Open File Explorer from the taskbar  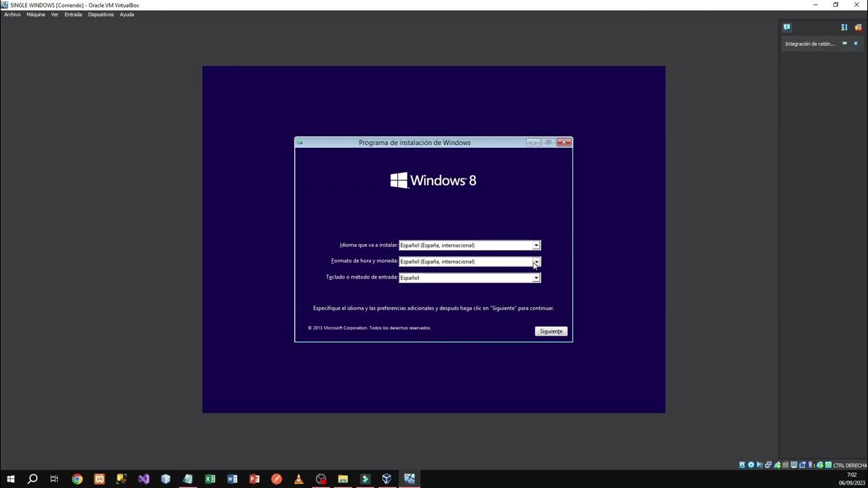(342, 479)
